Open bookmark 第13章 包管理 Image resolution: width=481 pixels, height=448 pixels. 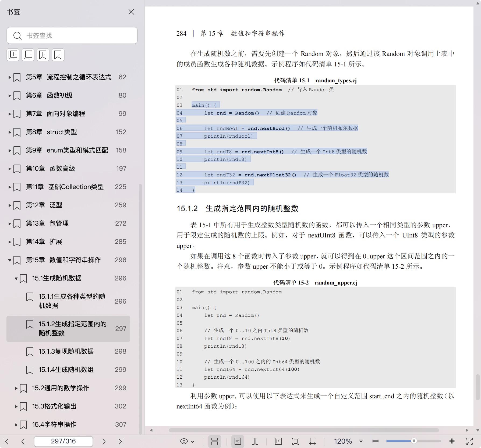point(47,223)
